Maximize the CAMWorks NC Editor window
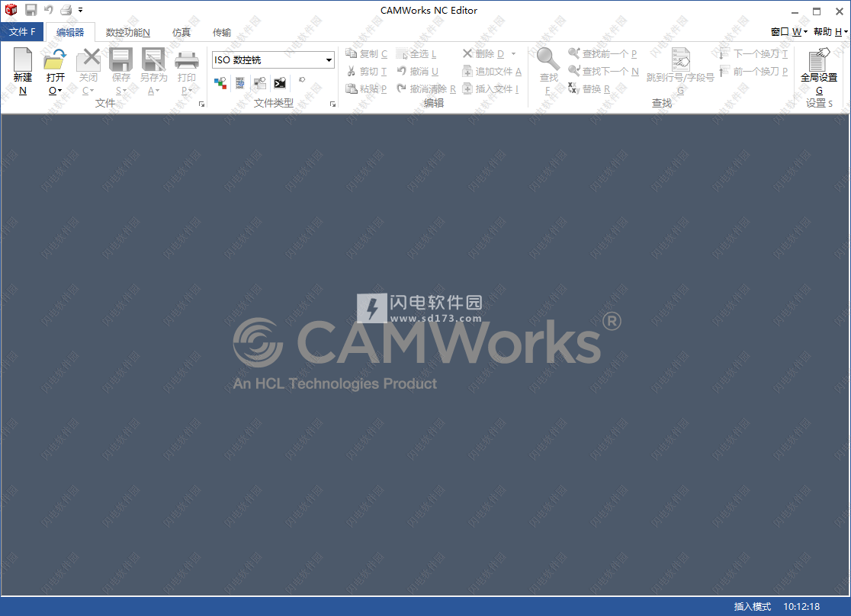 [817, 11]
